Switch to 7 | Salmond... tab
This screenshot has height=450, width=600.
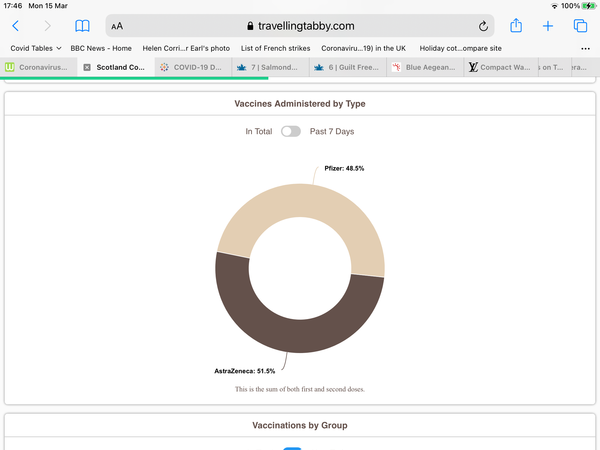271,67
